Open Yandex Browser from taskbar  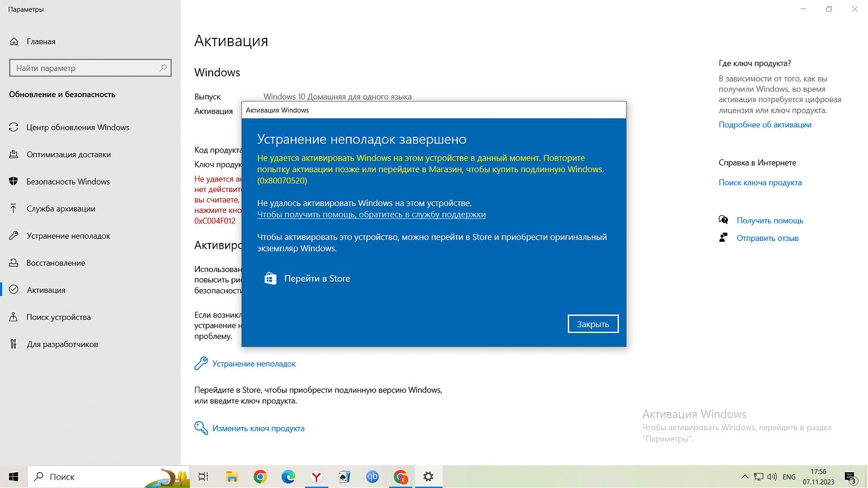[x=316, y=477]
